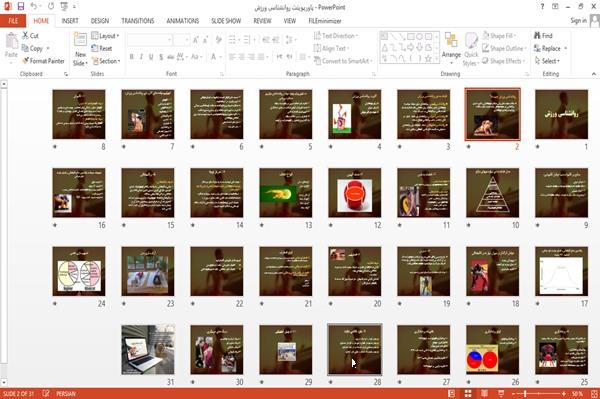
Task: Collapse the ribbon with the caret
Action: click(593, 74)
